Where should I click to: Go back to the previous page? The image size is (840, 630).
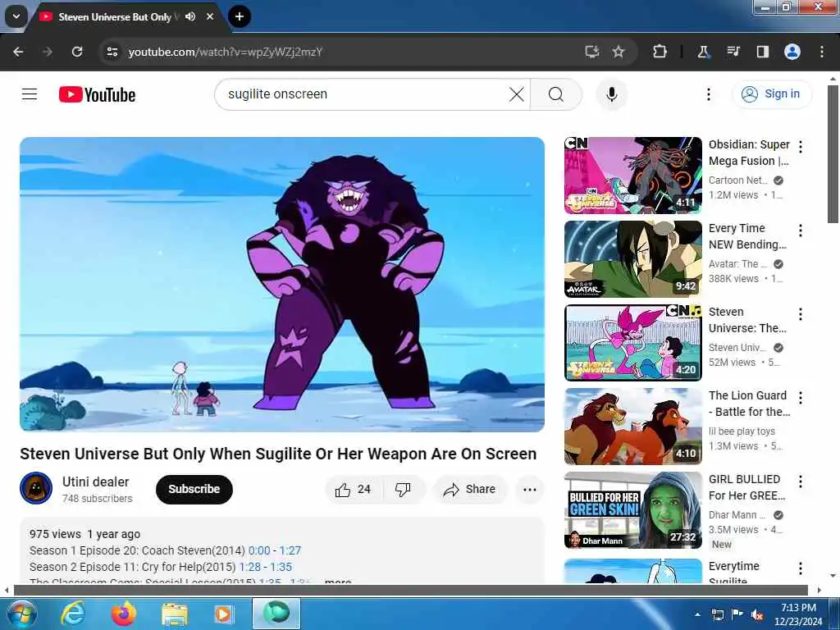[x=18, y=52]
